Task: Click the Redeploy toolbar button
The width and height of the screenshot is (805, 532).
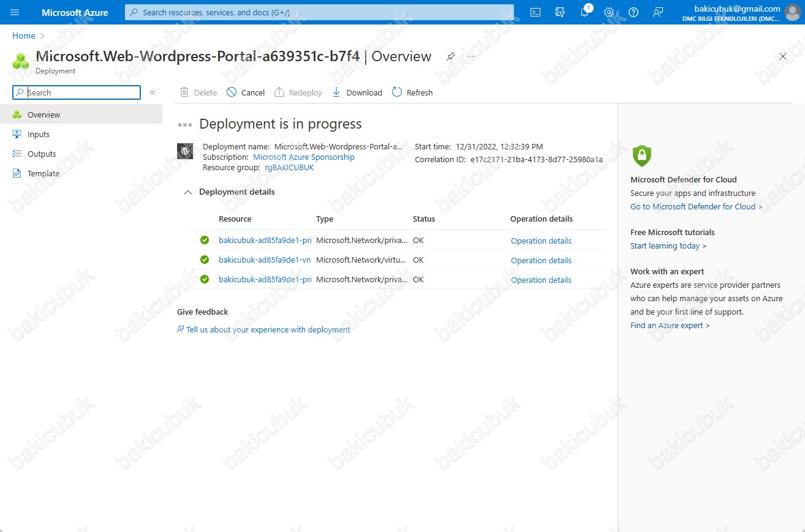Action: pos(298,92)
